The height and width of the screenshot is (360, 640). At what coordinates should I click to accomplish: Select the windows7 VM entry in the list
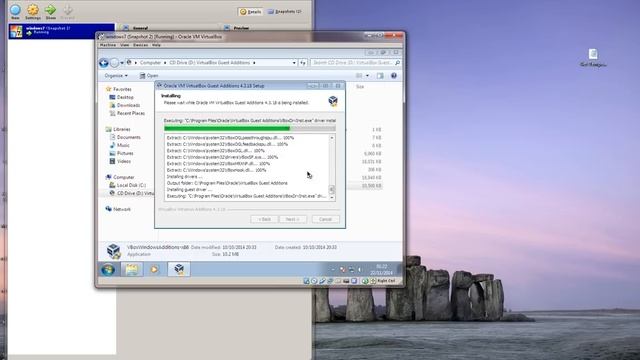(x=62, y=31)
